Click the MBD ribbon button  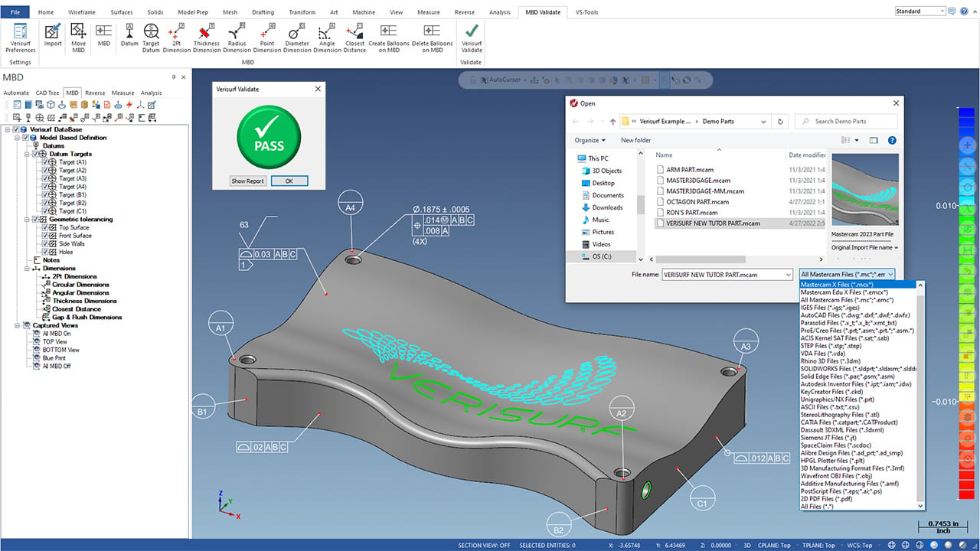coord(103,35)
